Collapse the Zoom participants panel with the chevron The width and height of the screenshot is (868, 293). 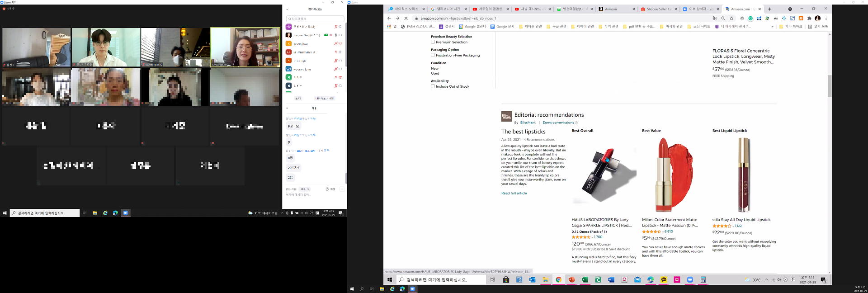[x=287, y=9]
